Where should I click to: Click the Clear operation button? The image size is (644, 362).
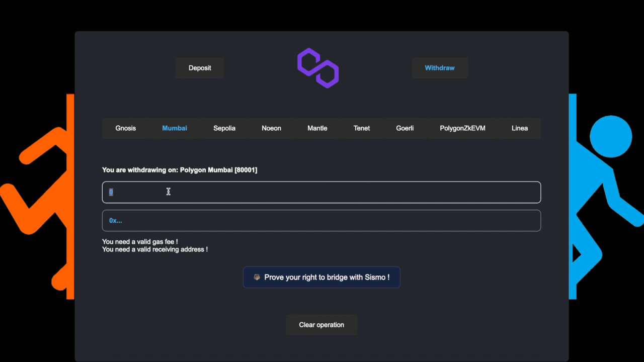321,325
